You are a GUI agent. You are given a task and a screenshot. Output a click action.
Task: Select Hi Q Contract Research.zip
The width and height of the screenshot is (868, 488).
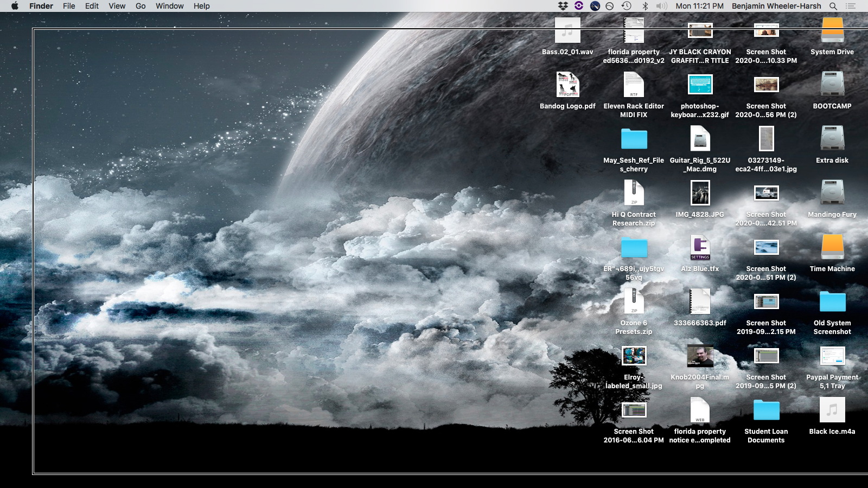tap(634, 193)
